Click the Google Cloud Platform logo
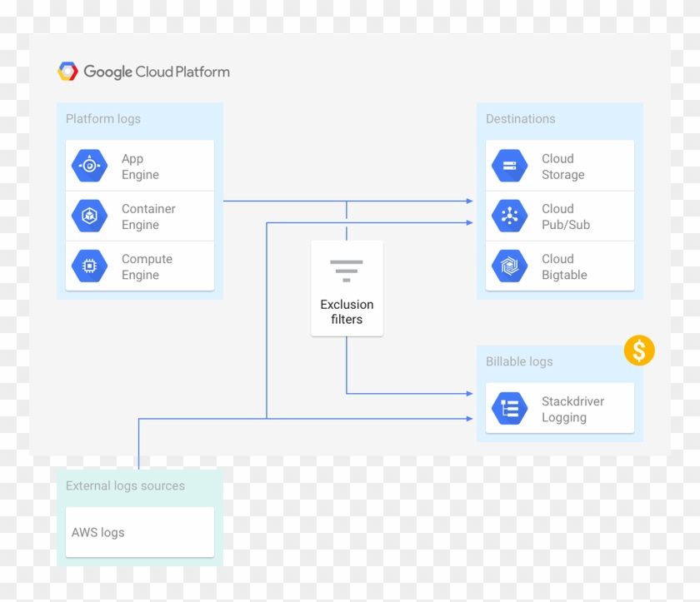Screen dimensions: 700x602 pyautogui.click(x=143, y=72)
